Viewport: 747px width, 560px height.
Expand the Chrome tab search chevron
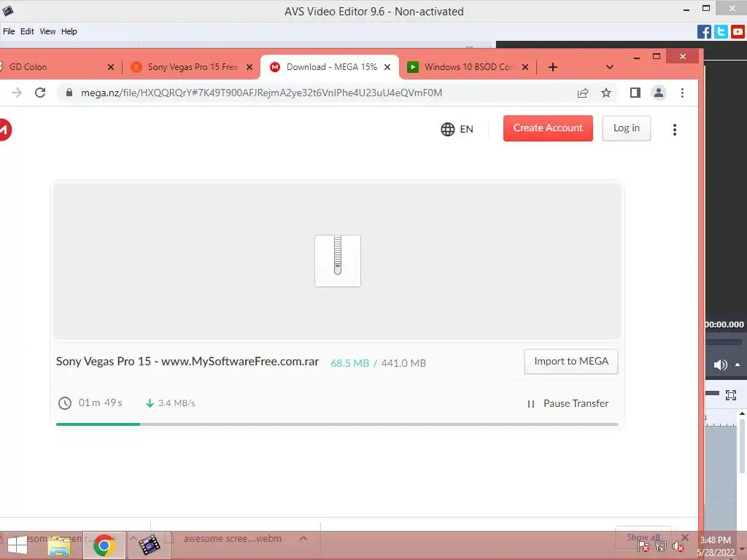pos(609,67)
